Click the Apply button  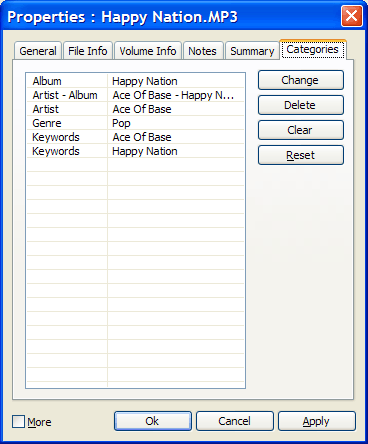(x=317, y=421)
